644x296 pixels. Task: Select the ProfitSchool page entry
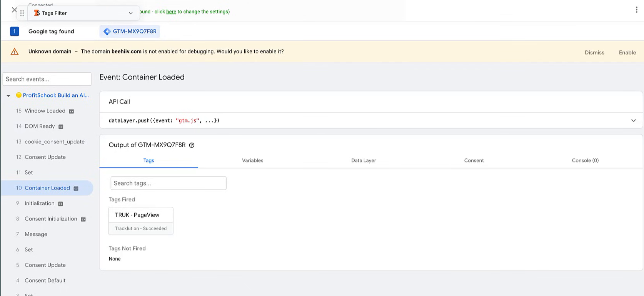pos(56,95)
